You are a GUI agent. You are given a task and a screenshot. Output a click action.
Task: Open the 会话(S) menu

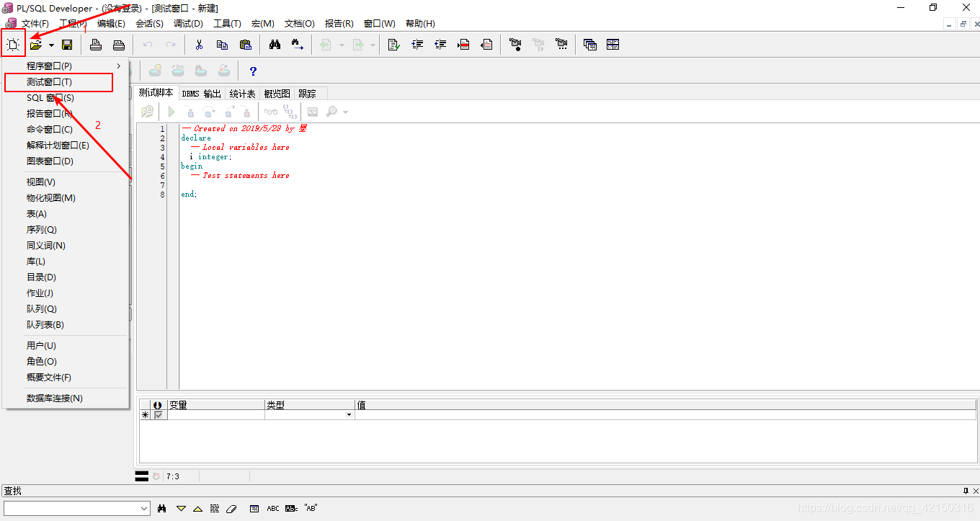click(x=149, y=24)
